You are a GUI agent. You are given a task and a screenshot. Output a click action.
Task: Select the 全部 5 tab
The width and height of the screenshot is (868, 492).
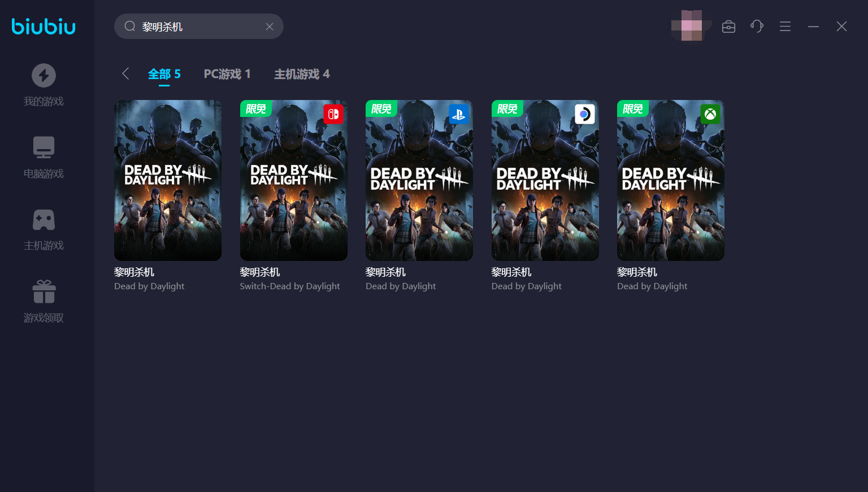(x=164, y=74)
